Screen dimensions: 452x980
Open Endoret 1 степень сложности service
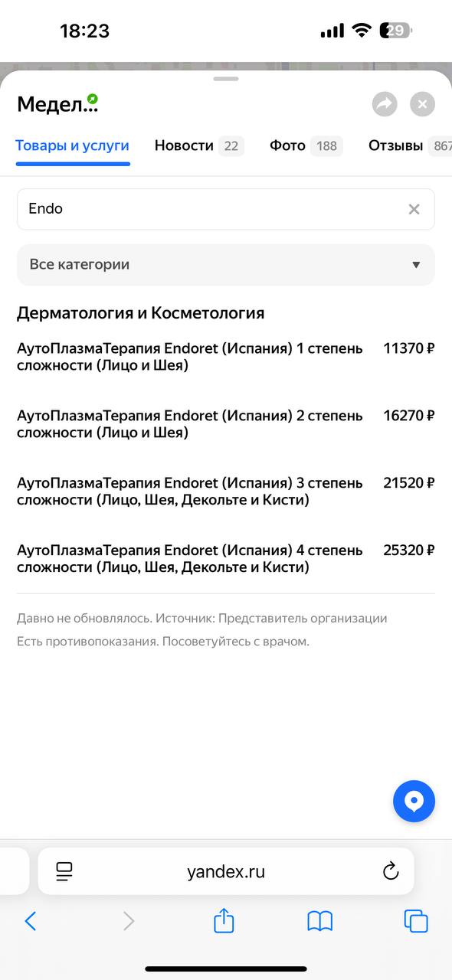[x=226, y=357]
